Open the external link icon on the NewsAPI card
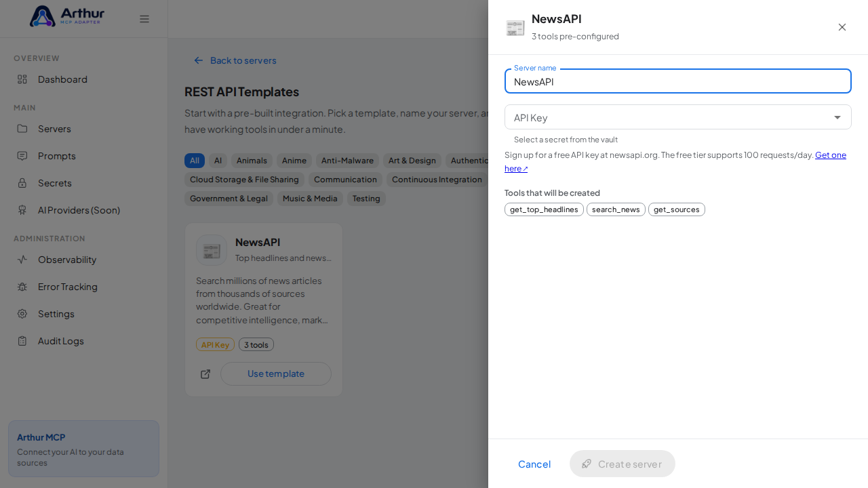The height and width of the screenshot is (488, 868). click(x=205, y=374)
